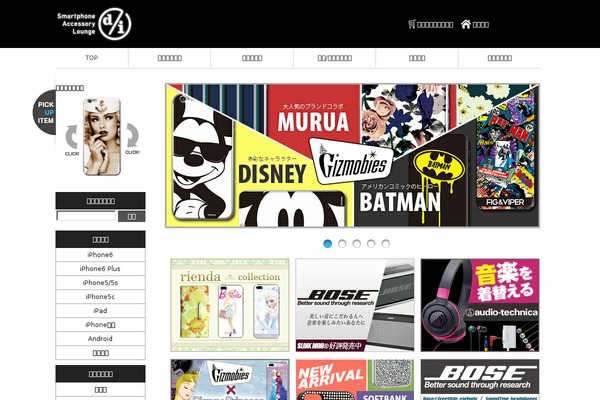The width and height of the screenshot is (600, 400).
Task: Select the third tab in the navigation bar
Action: [x=252, y=58]
